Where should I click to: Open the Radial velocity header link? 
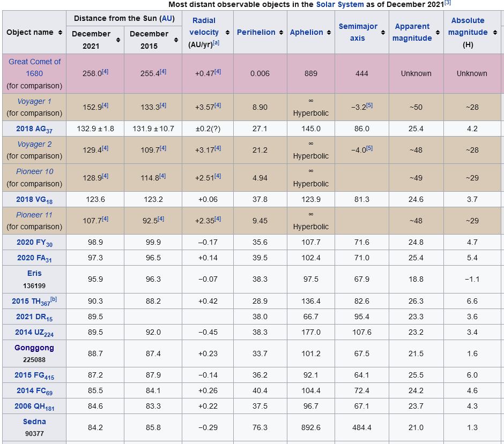pyautogui.click(x=204, y=26)
